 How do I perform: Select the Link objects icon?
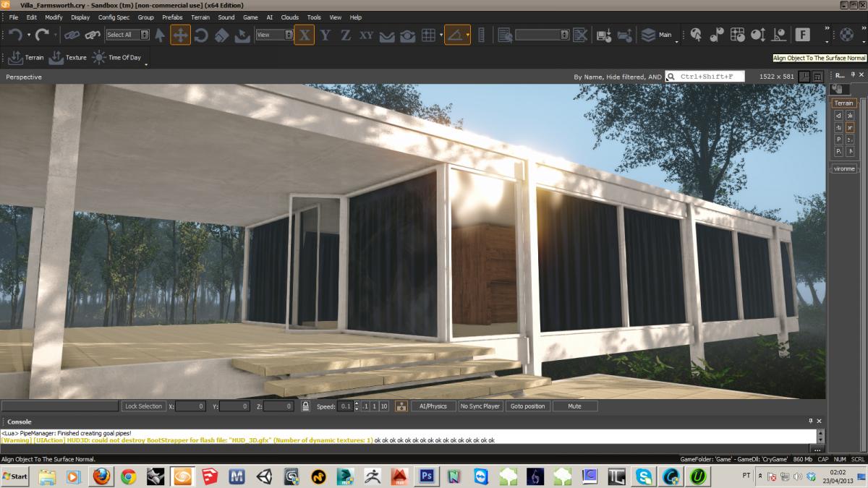[71, 34]
